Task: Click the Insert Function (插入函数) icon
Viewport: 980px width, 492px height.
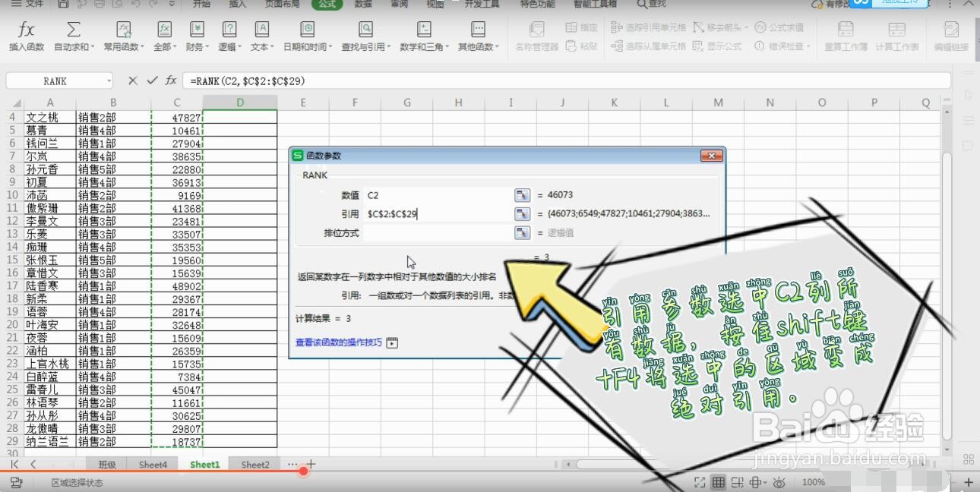Action: (x=27, y=30)
